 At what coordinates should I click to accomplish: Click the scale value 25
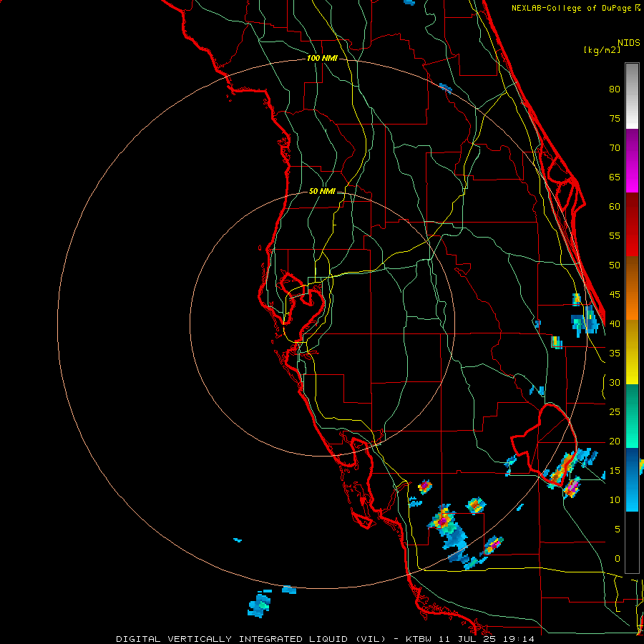tap(615, 412)
